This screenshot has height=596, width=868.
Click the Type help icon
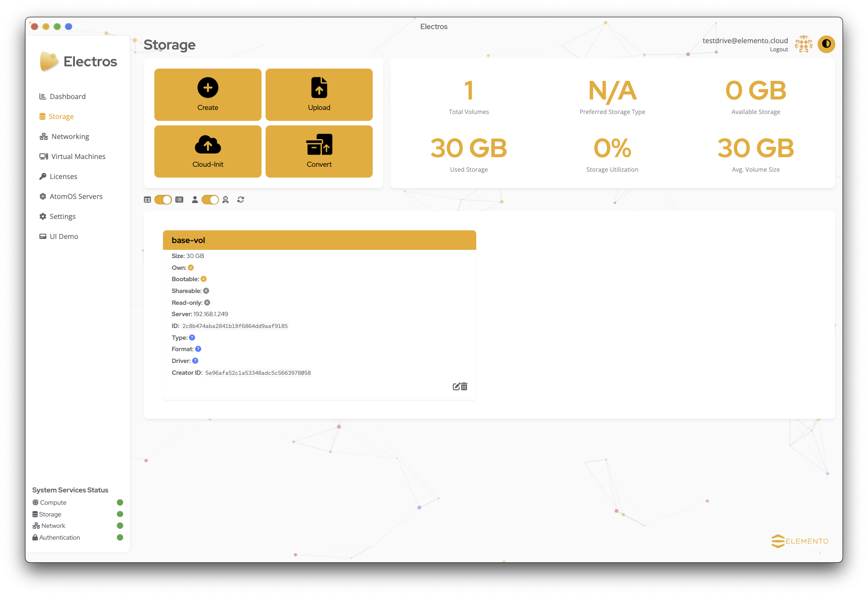point(192,338)
